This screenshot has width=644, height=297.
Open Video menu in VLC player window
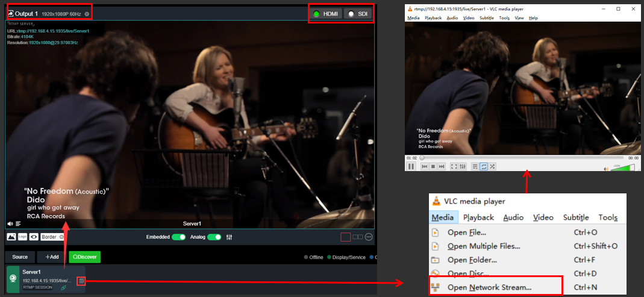click(x=469, y=18)
